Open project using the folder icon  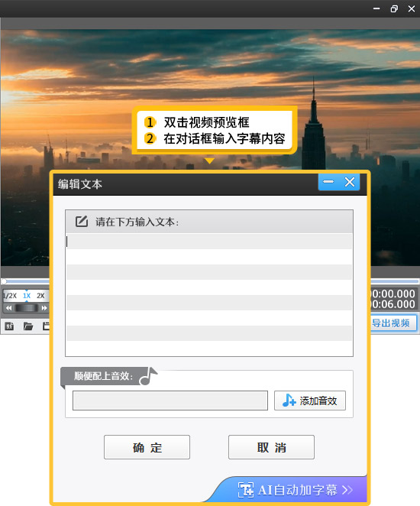(x=28, y=326)
